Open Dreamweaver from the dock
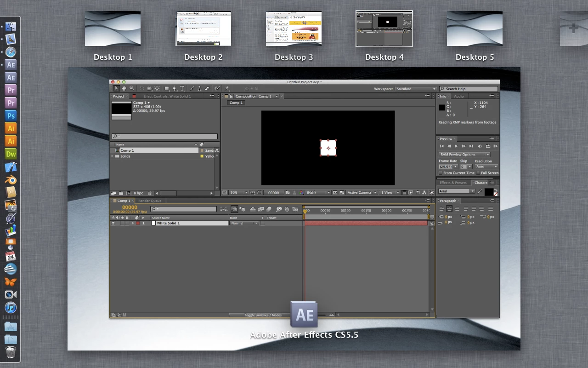588x368 pixels. [x=11, y=154]
